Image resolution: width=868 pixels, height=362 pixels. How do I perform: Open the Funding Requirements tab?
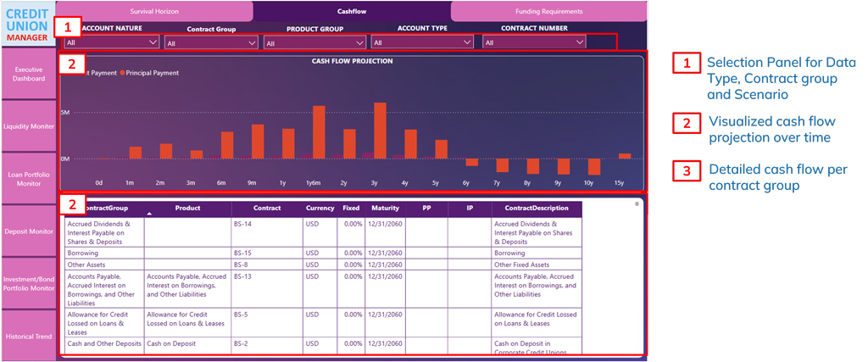548,12
